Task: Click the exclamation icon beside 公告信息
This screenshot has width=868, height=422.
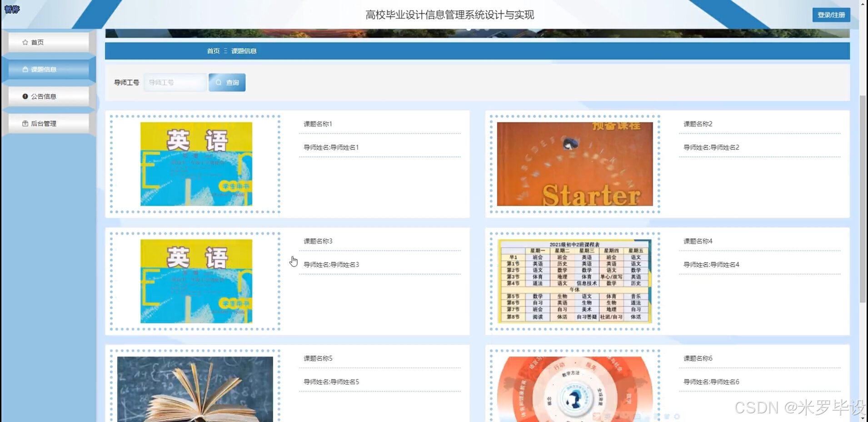Action: click(x=25, y=96)
